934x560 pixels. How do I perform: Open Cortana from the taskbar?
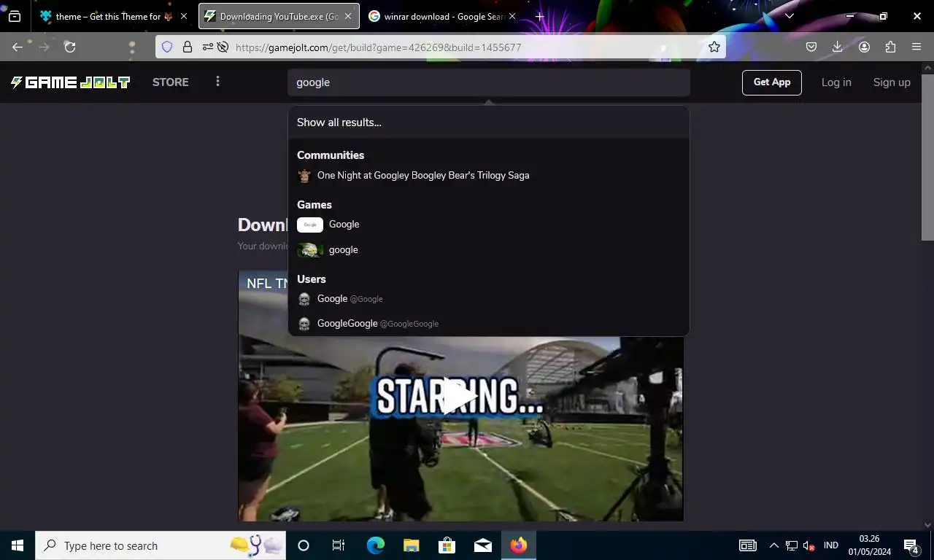pos(304,545)
